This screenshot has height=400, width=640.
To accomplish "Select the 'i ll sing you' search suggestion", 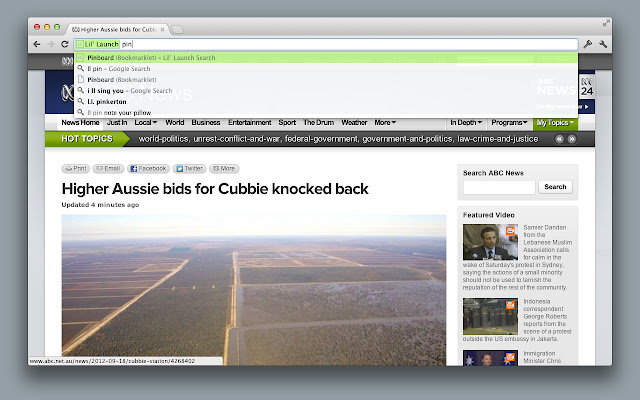I will [x=326, y=91].
